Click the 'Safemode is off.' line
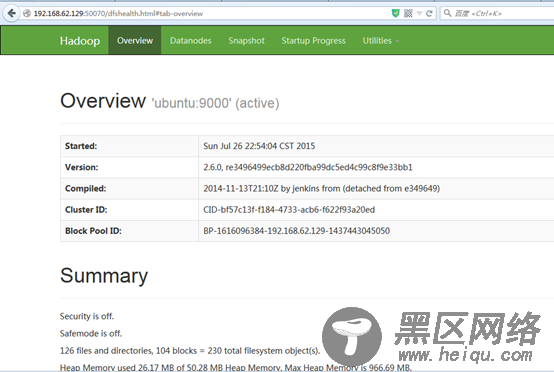The image size is (554, 372). coord(91,333)
